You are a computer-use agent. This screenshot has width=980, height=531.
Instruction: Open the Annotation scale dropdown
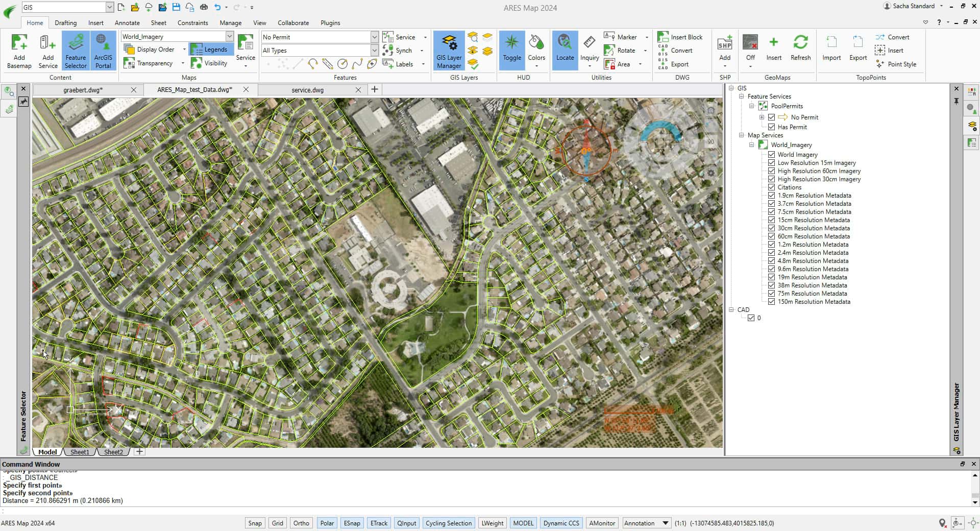[x=665, y=523]
